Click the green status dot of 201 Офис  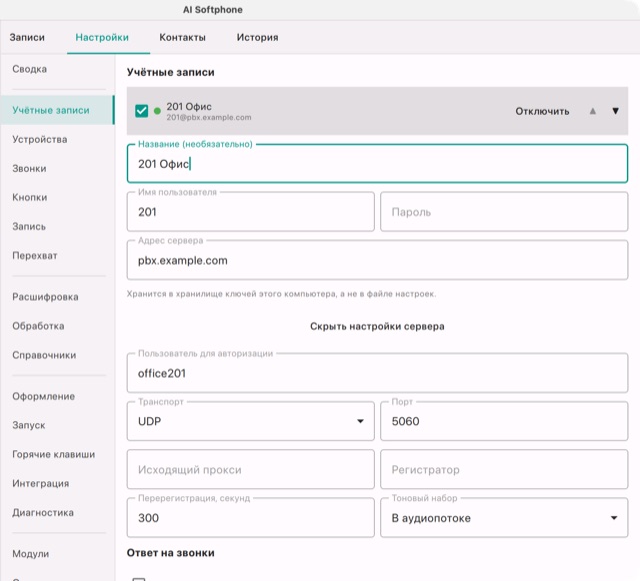pyautogui.click(x=157, y=111)
